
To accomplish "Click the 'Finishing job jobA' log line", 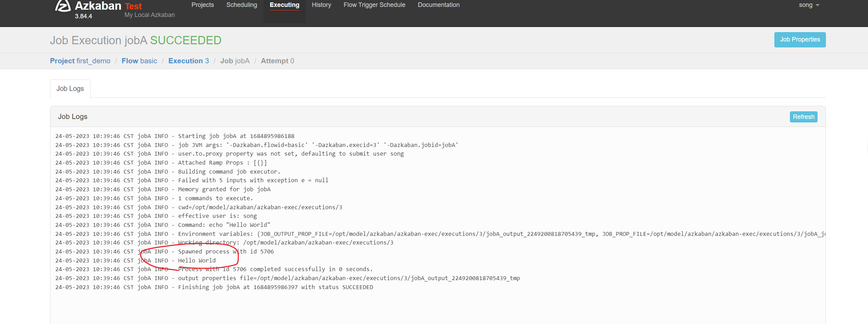I will 214,287.
